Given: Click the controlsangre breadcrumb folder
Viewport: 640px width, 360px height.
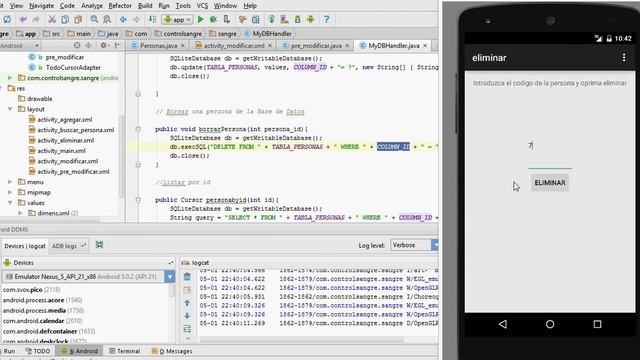Looking at the screenshot, I should (x=178, y=33).
